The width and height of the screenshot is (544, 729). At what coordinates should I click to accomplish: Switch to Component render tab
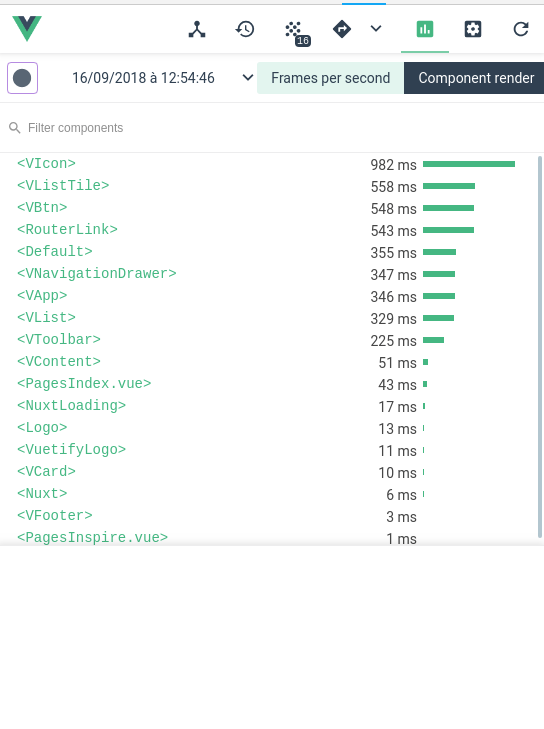point(474,78)
